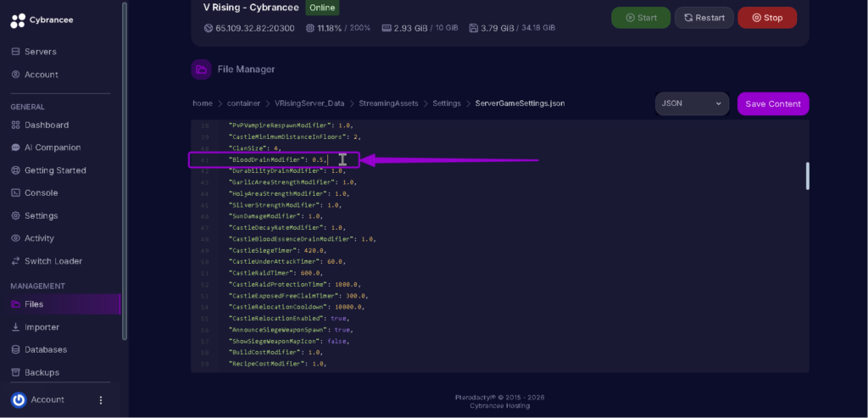Click the Switch Loader arrows icon
868x418 pixels.
pyautogui.click(x=15, y=261)
